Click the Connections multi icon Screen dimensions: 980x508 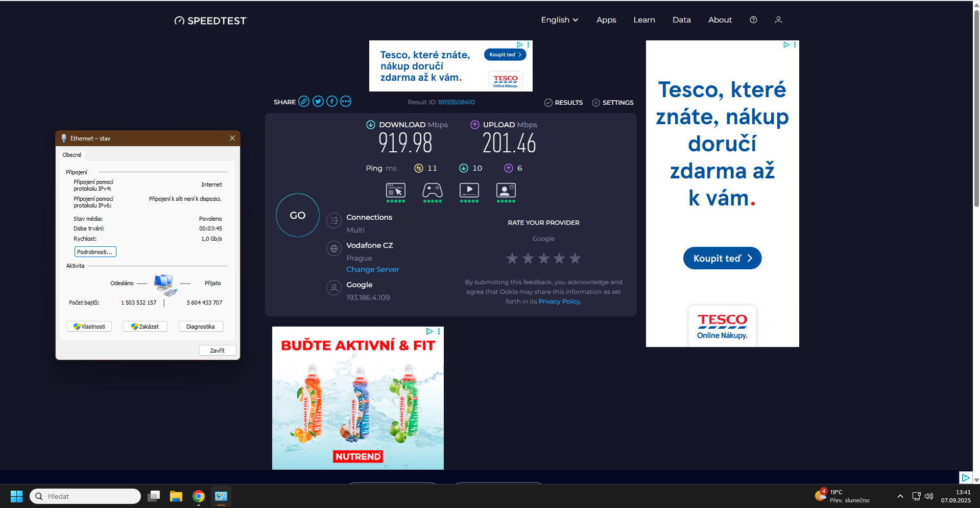pyautogui.click(x=334, y=221)
